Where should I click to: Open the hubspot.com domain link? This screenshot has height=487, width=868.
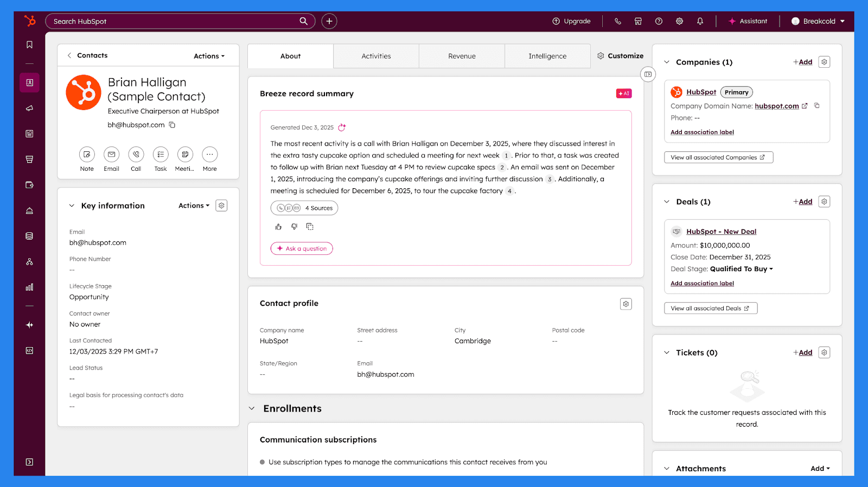click(776, 106)
